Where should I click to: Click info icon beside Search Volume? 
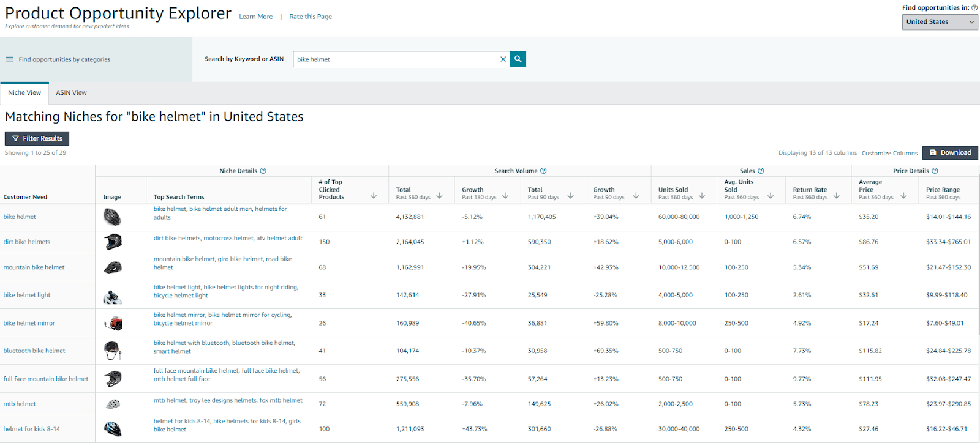[x=543, y=171]
